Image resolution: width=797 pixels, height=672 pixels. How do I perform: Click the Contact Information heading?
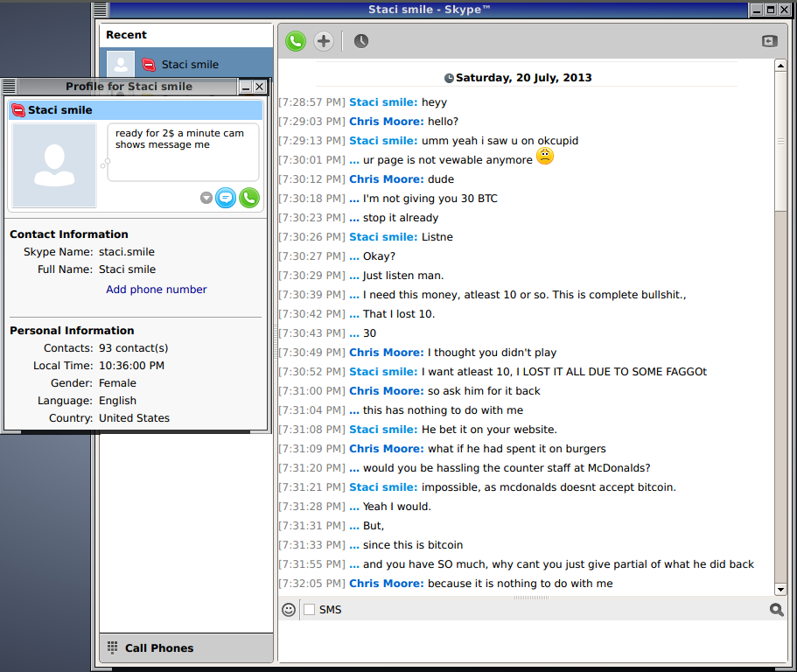(69, 234)
